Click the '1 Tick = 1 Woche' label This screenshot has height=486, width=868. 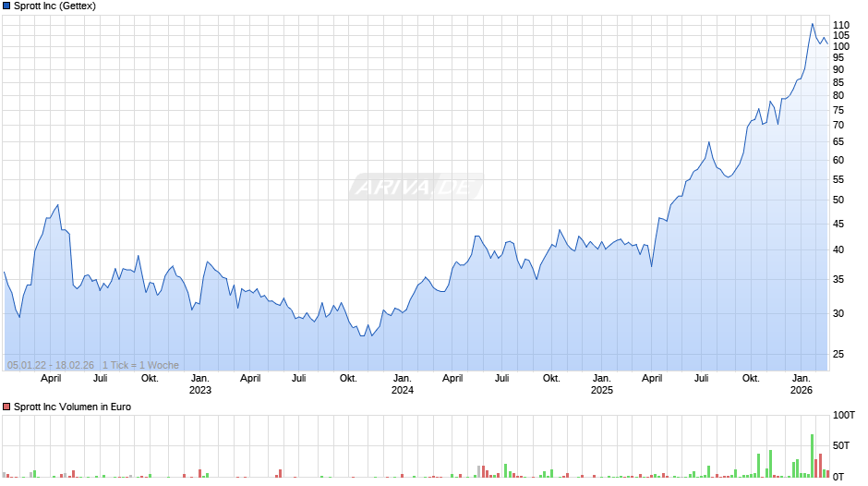(140, 365)
